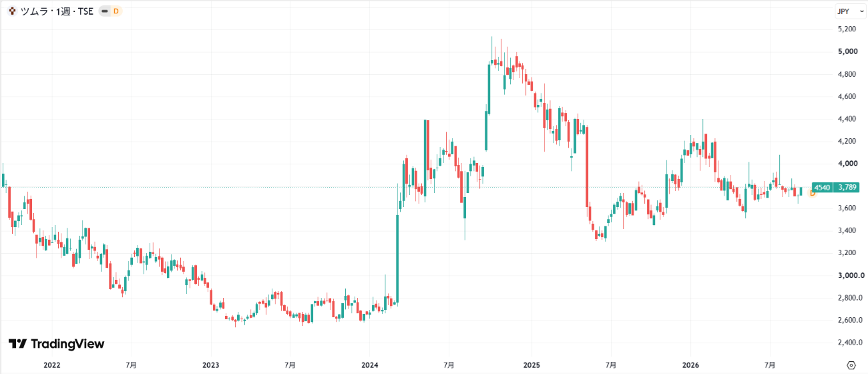Image resolution: width=868 pixels, height=374 pixels.
Task: Click the 4540 ticker price label
Action: pyautogui.click(x=822, y=188)
